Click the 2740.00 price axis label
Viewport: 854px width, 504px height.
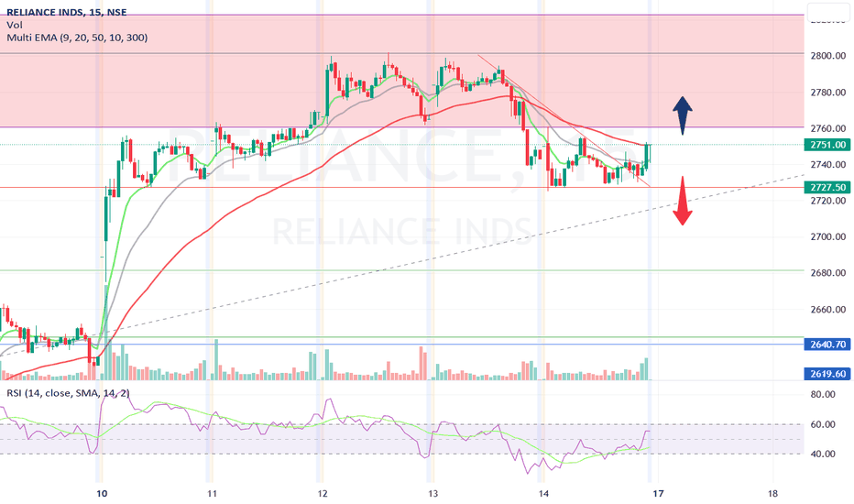(827, 165)
